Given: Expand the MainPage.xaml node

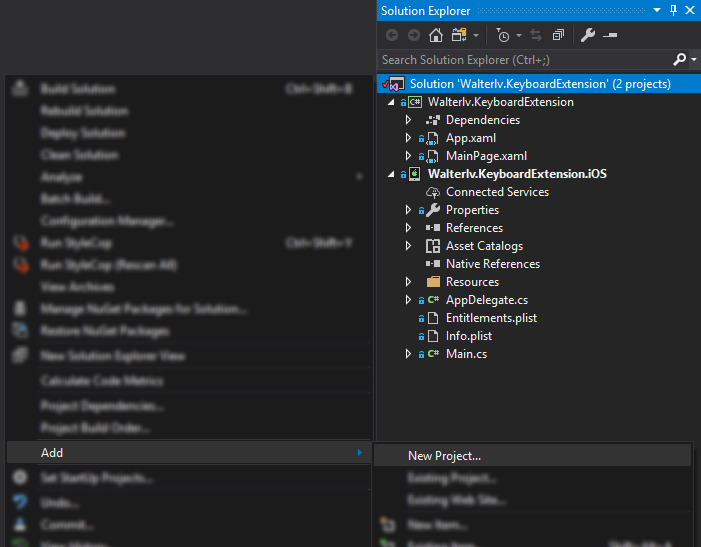Looking at the screenshot, I should pos(408,156).
